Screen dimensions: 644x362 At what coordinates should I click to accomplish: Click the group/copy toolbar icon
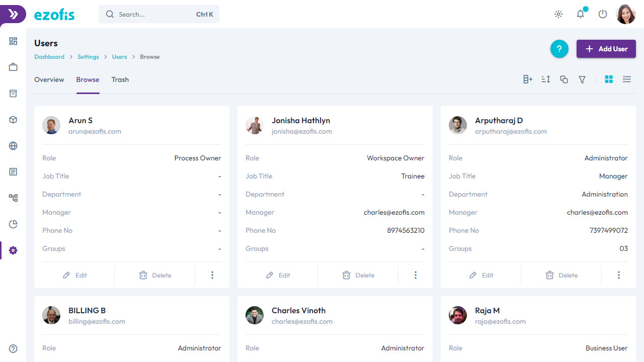tap(564, 79)
